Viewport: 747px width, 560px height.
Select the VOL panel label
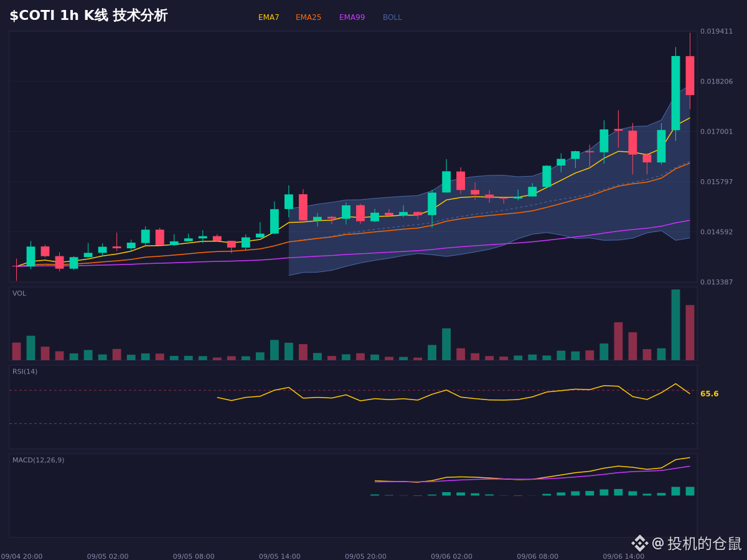(19, 293)
